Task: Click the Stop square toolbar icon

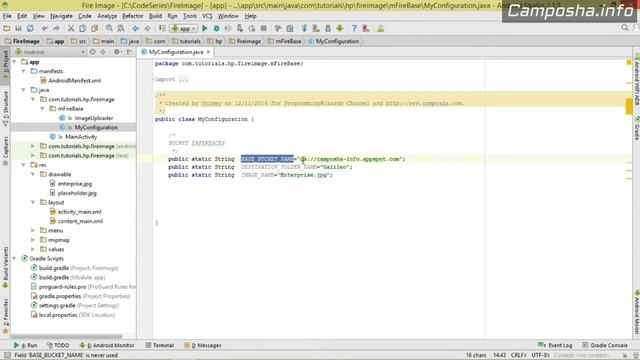Action: 264,28
